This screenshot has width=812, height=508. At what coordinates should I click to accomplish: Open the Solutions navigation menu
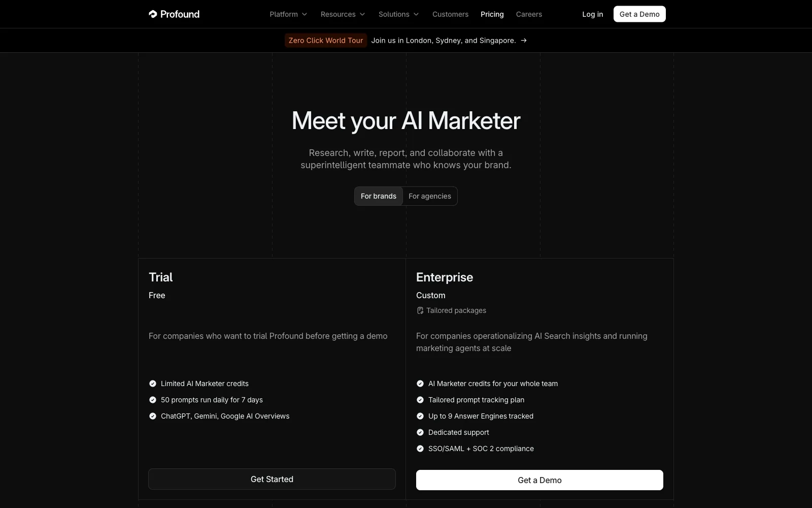pyautogui.click(x=398, y=14)
